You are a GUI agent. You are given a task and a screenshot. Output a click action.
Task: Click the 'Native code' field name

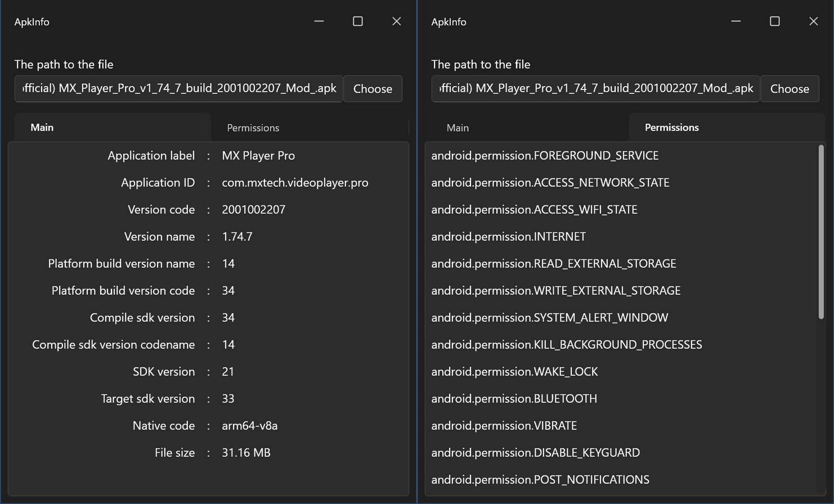tap(163, 426)
